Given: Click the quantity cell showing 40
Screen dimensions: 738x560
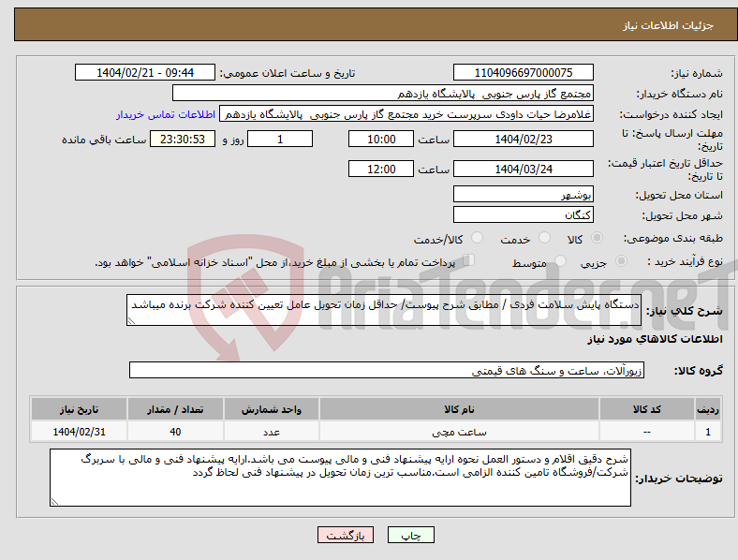Looking at the screenshot, I should 175,432.
